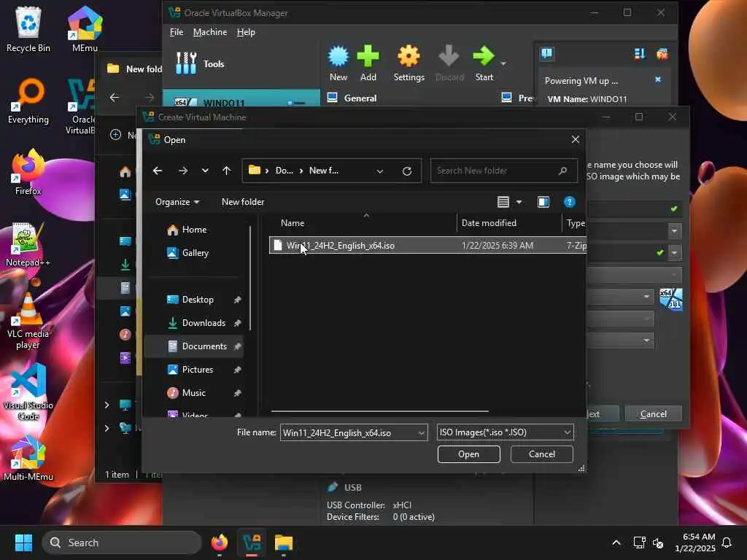Open Gallery in navigation pane
747x560 pixels.
(x=195, y=253)
